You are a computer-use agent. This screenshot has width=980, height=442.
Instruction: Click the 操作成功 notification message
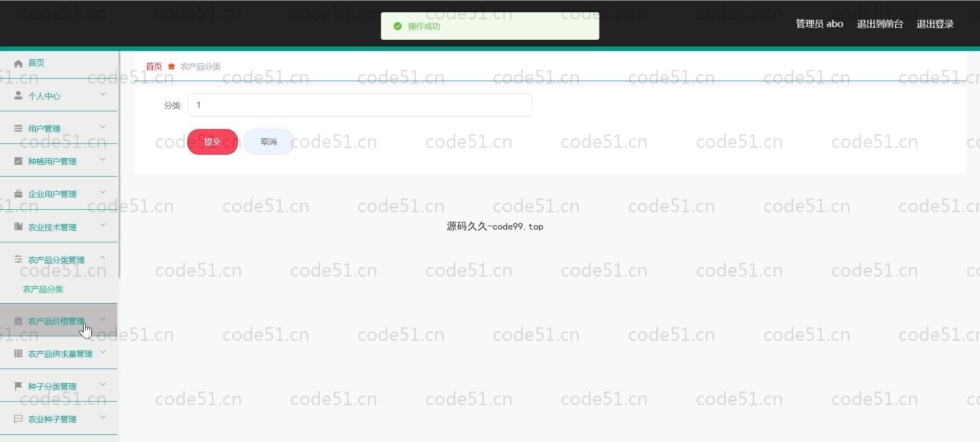point(424,26)
